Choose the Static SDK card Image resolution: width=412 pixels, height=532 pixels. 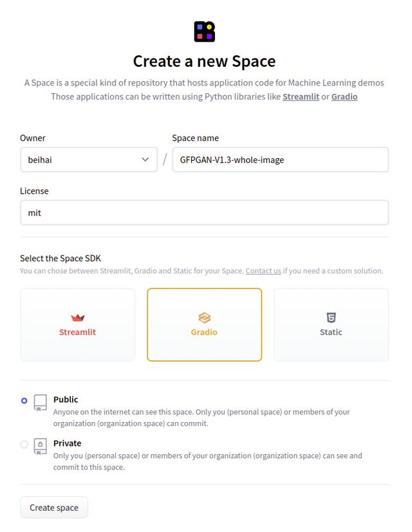pyautogui.click(x=331, y=325)
